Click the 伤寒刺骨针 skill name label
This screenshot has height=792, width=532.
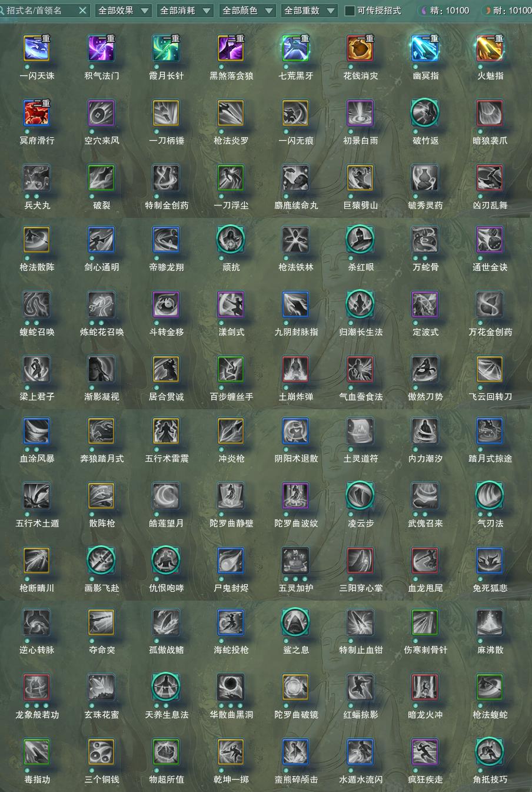[425, 650]
